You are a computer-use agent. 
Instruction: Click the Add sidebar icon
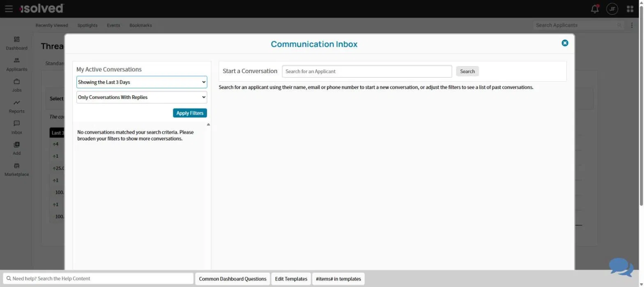[x=17, y=149]
